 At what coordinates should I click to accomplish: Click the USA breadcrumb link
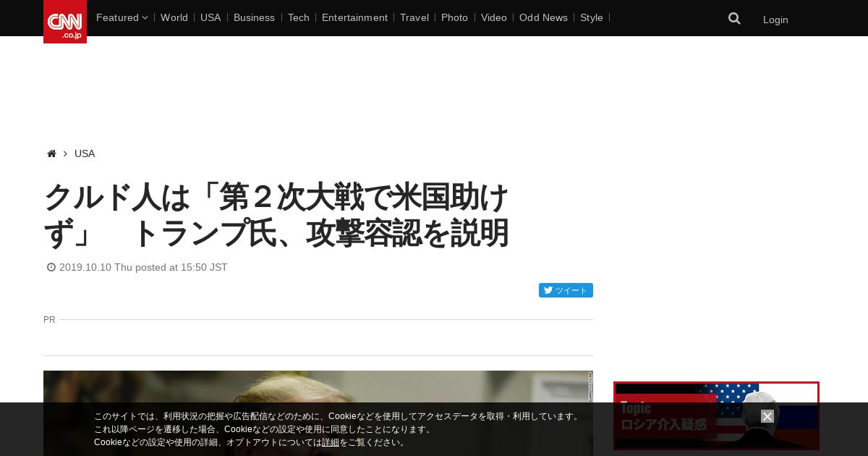pos(85,153)
